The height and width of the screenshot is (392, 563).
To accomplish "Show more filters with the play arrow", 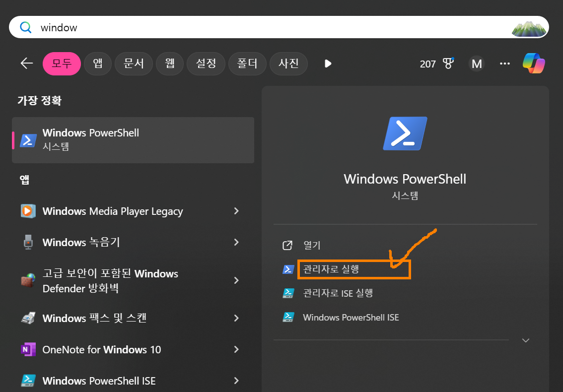I will click(328, 64).
